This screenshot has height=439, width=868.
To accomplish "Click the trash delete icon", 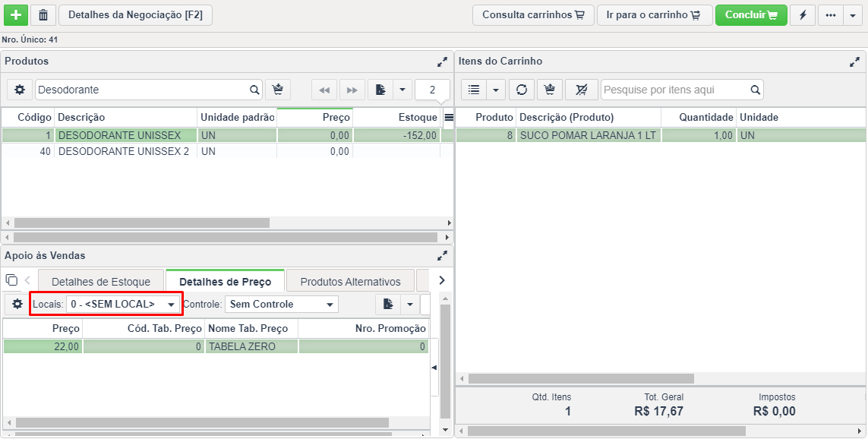I will pos(43,15).
